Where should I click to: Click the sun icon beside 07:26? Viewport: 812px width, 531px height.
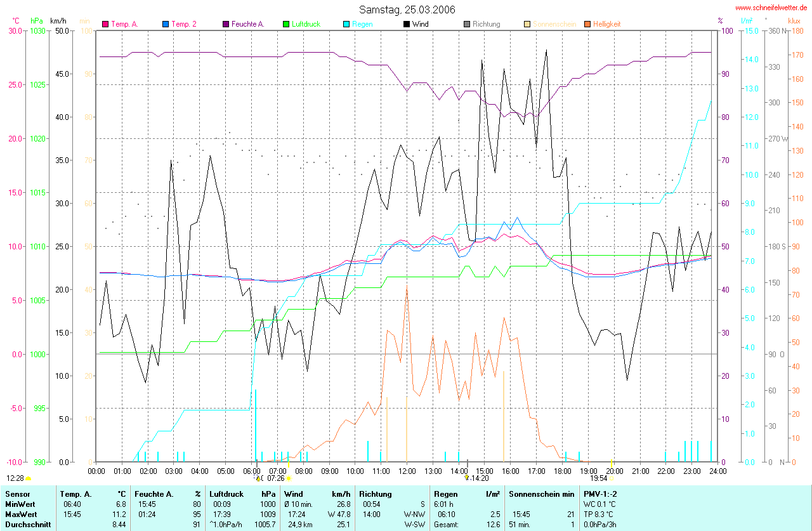288,478
